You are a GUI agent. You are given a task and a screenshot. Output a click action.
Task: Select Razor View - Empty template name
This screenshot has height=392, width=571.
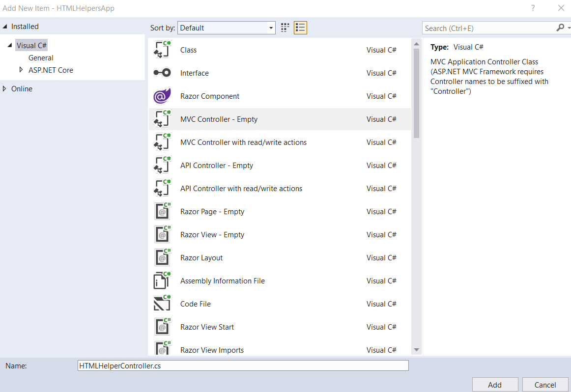pos(212,235)
